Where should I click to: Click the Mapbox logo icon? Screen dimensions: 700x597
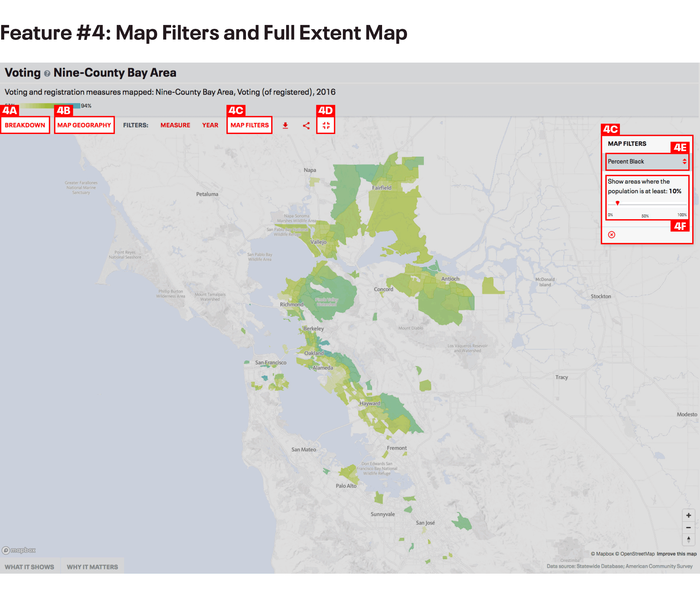coord(18,550)
